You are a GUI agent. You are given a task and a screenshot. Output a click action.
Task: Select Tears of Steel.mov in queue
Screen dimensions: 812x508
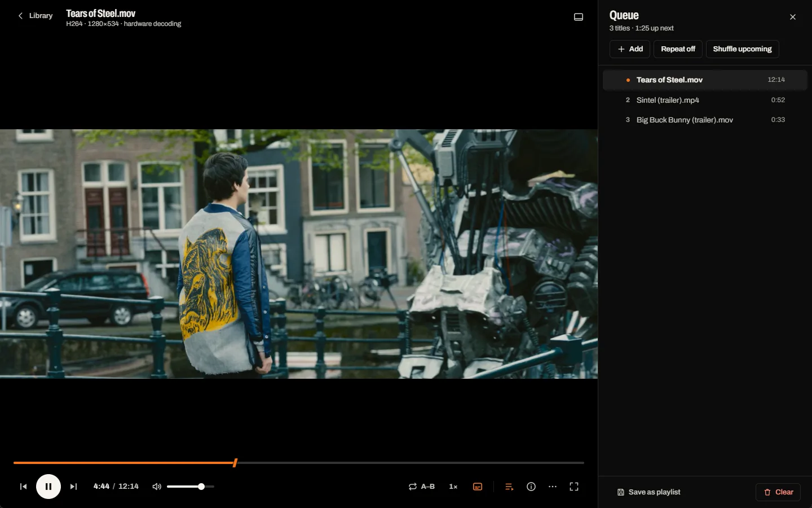coord(705,80)
